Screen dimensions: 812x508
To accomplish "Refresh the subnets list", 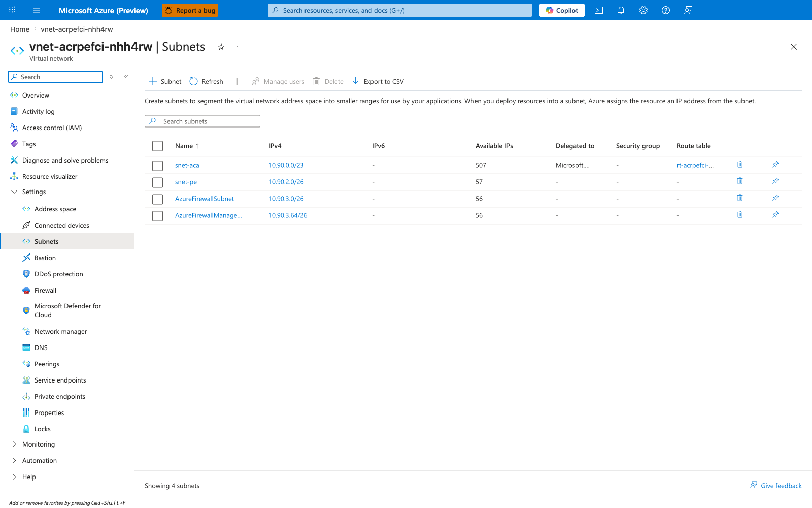I will 207,81.
